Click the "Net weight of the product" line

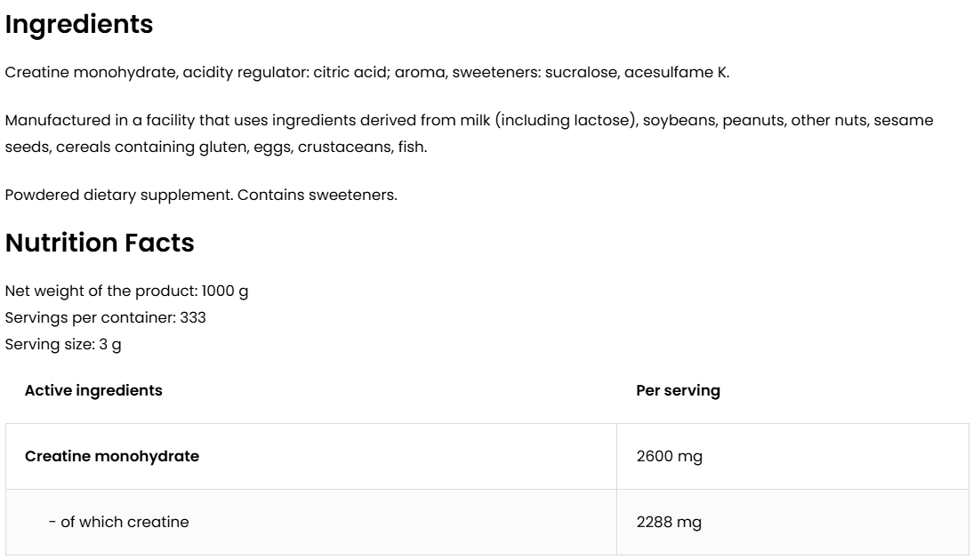pyautogui.click(x=126, y=292)
